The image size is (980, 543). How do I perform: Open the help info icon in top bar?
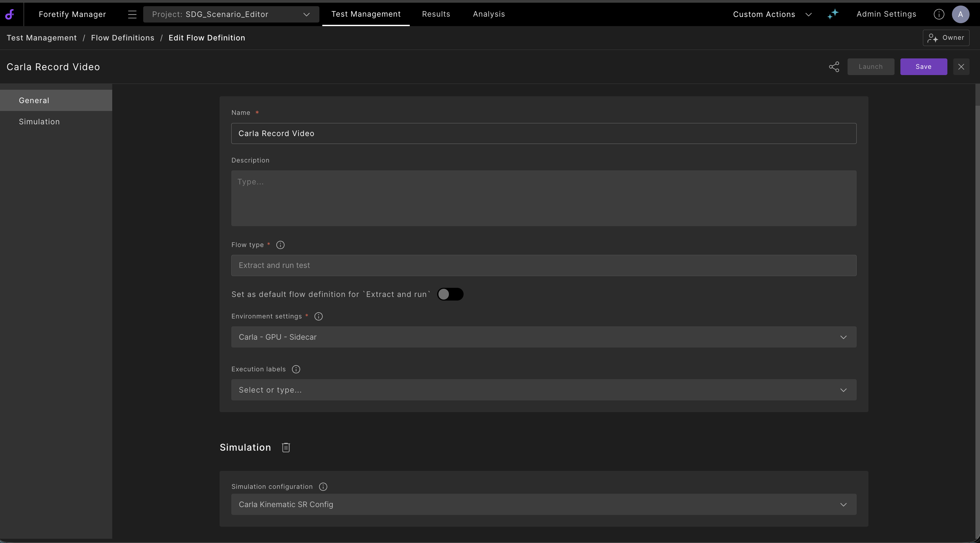(x=939, y=14)
